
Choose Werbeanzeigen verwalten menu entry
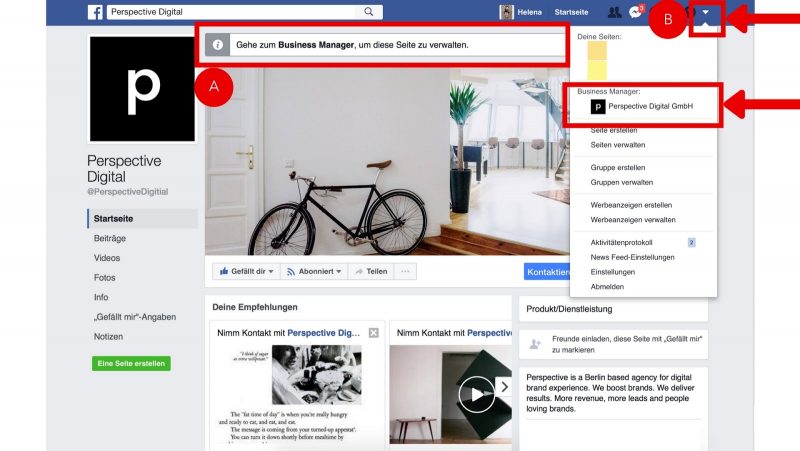[x=633, y=220]
